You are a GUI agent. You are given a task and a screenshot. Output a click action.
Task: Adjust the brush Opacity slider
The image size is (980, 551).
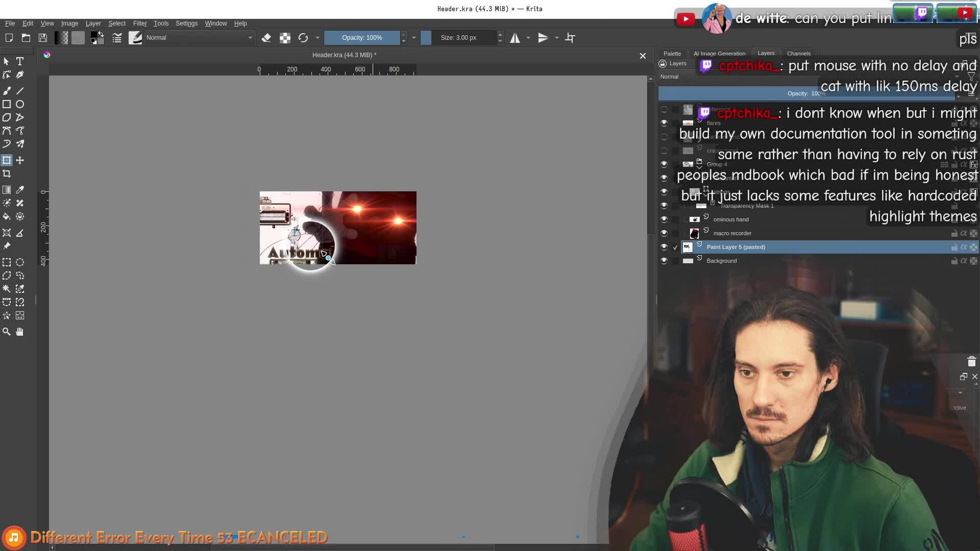(362, 38)
